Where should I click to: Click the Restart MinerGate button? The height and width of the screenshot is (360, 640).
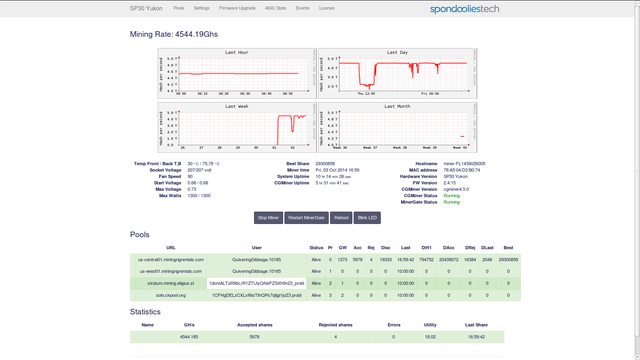click(307, 218)
